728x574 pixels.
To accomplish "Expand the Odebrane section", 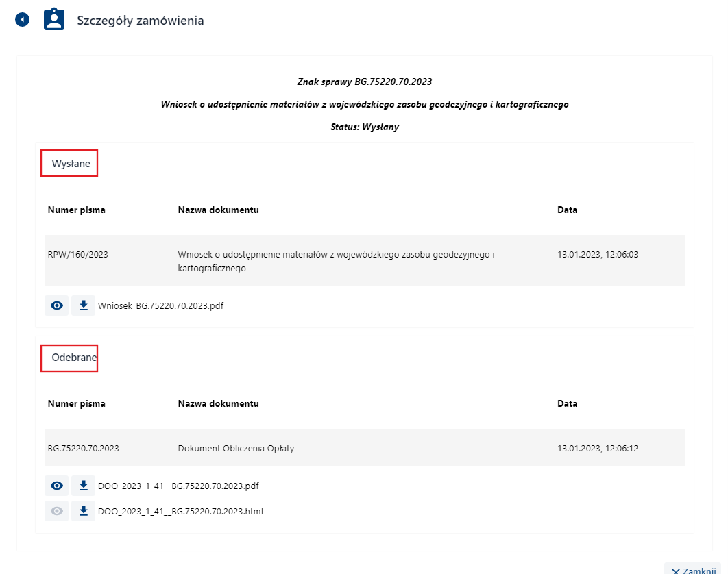I will tap(69, 357).
